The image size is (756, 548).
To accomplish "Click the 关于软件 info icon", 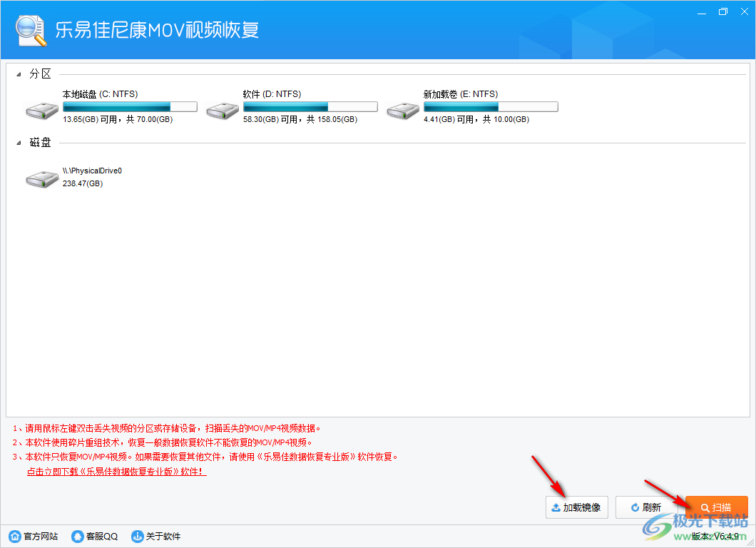I will [138, 536].
